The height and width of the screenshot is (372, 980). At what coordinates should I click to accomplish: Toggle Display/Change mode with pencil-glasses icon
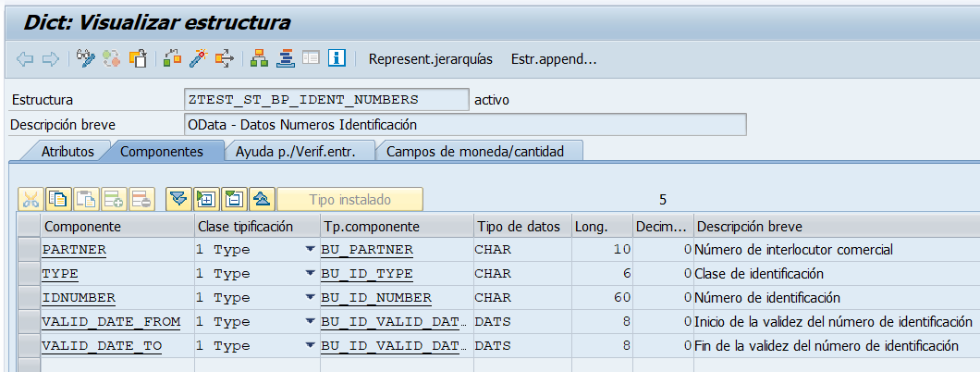tap(87, 59)
